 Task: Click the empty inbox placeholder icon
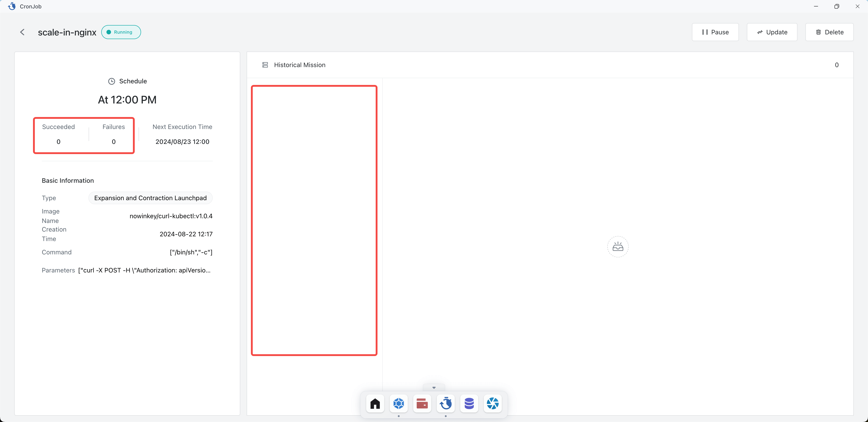[x=618, y=247]
